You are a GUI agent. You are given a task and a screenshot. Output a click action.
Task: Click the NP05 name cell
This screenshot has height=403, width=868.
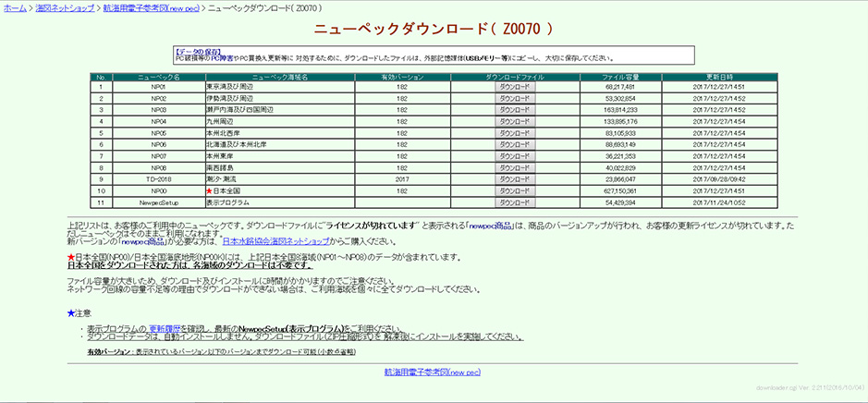pos(158,133)
